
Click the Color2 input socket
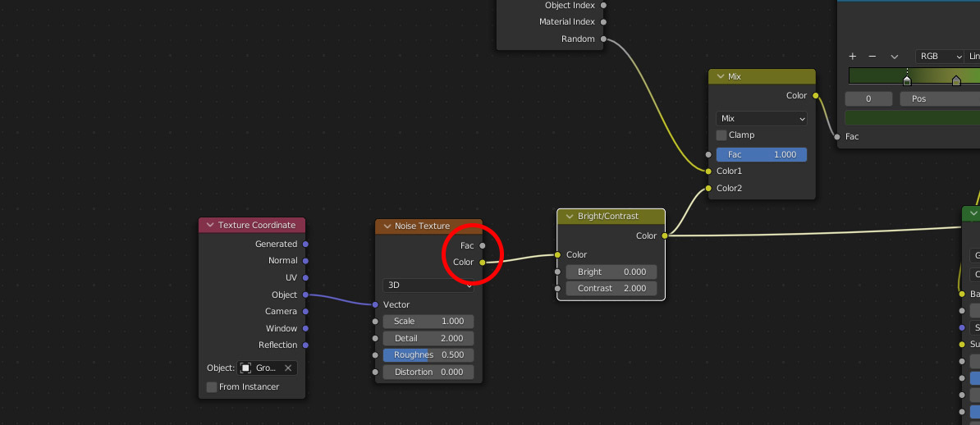(708, 188)
